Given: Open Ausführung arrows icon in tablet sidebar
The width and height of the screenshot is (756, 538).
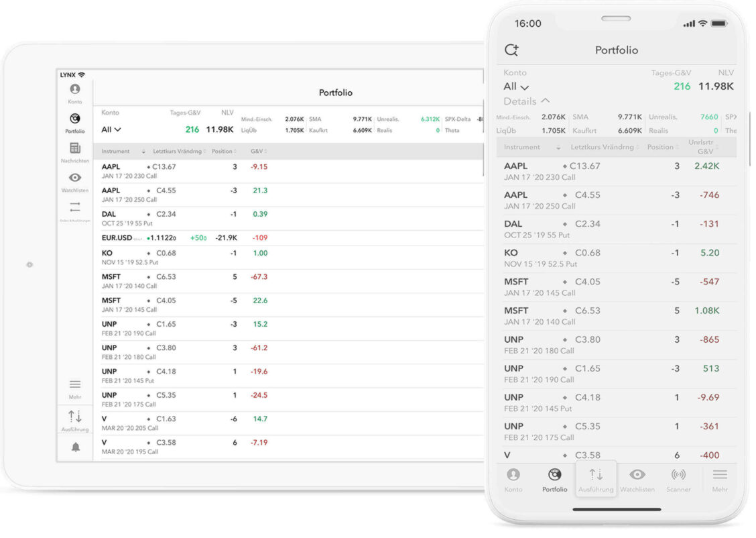Looking at the screenshot, I should tap(75, 417).
